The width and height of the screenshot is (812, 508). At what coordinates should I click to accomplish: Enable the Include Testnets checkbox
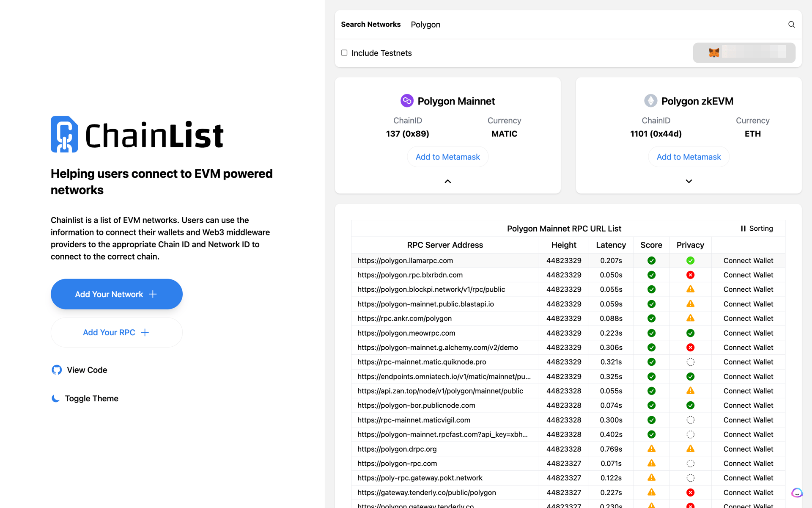(344, 53)
